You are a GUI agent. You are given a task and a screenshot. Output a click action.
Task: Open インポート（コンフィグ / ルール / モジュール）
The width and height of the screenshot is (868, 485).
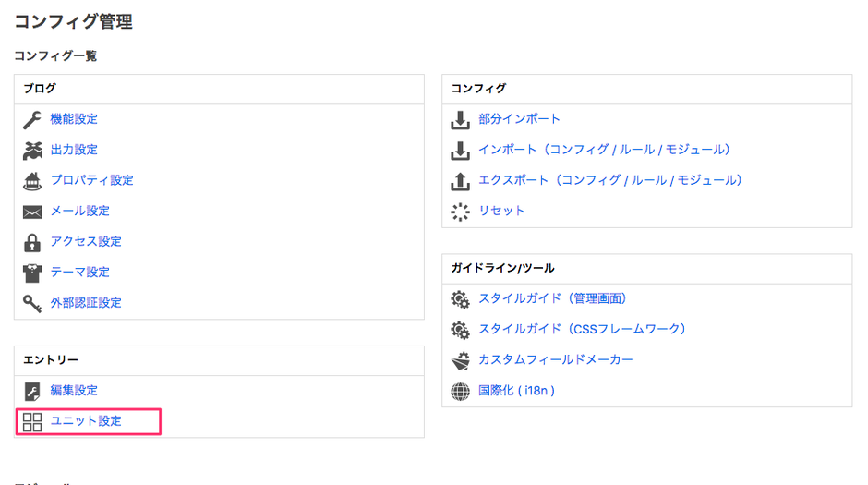pos(607,150)
